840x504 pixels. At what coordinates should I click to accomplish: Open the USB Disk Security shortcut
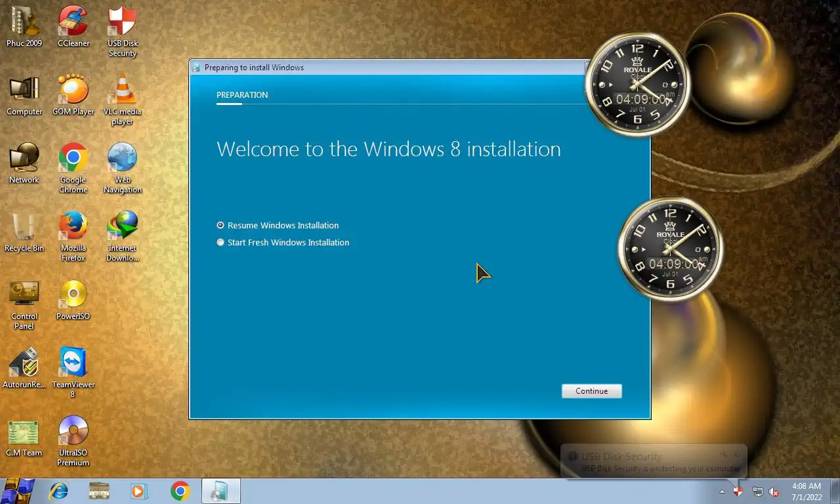(x=123, y=31)
